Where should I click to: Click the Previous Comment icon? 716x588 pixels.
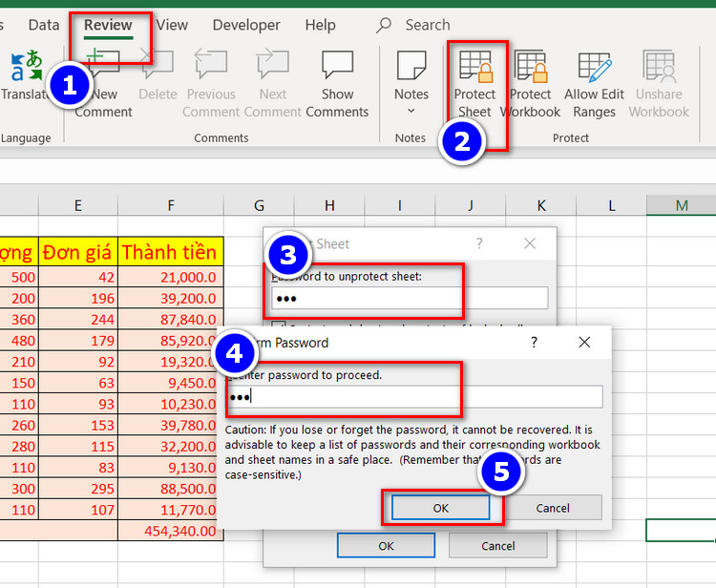click(x=211, y=67)
